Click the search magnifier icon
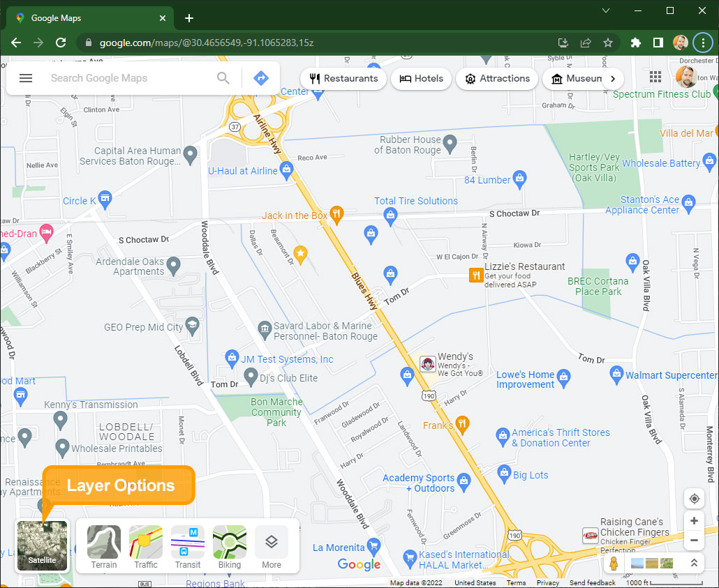This screenshot has height=588, width=719. pos(223,78)
